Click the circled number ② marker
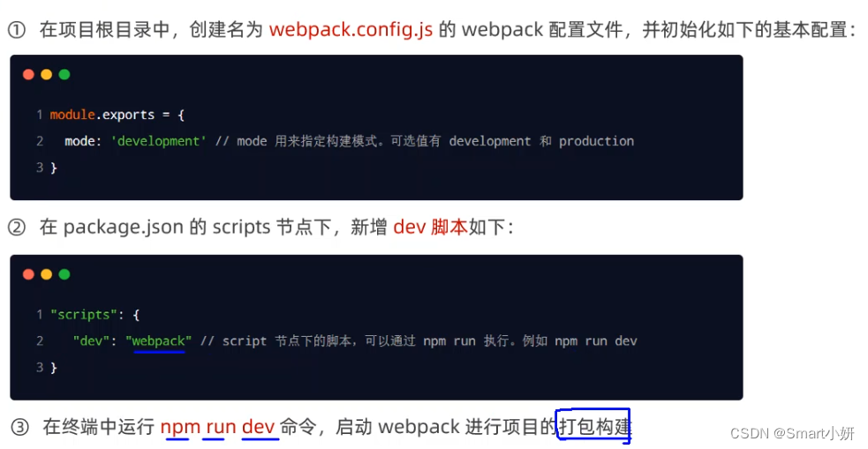 [x=17, y=228]
